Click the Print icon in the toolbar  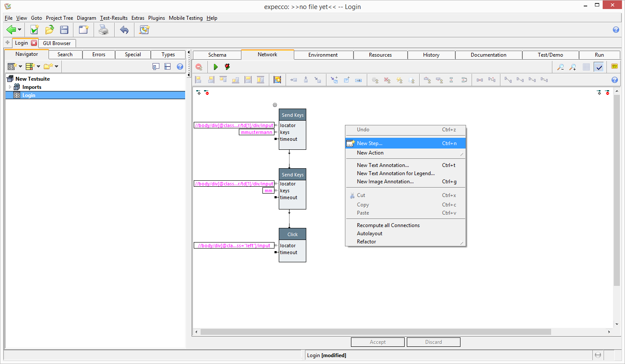click(x=104, y=30)
